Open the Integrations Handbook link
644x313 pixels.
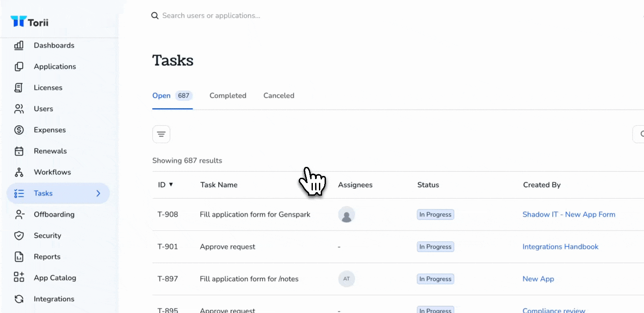[560, 246]
